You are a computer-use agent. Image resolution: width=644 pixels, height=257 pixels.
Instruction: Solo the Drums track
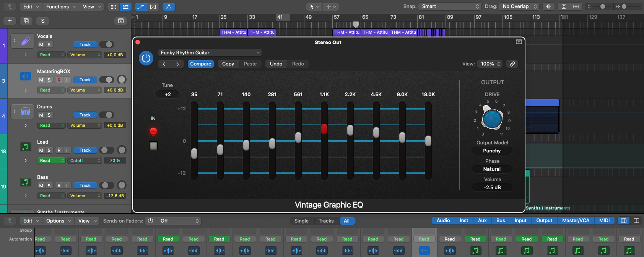point(49,115)
